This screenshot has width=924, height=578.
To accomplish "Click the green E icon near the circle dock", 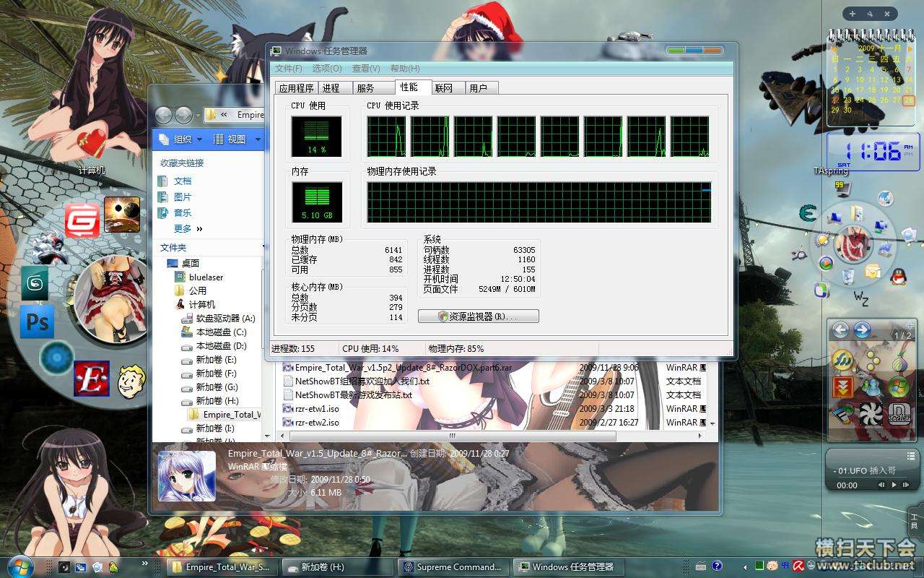I will [x=808, y=212].
